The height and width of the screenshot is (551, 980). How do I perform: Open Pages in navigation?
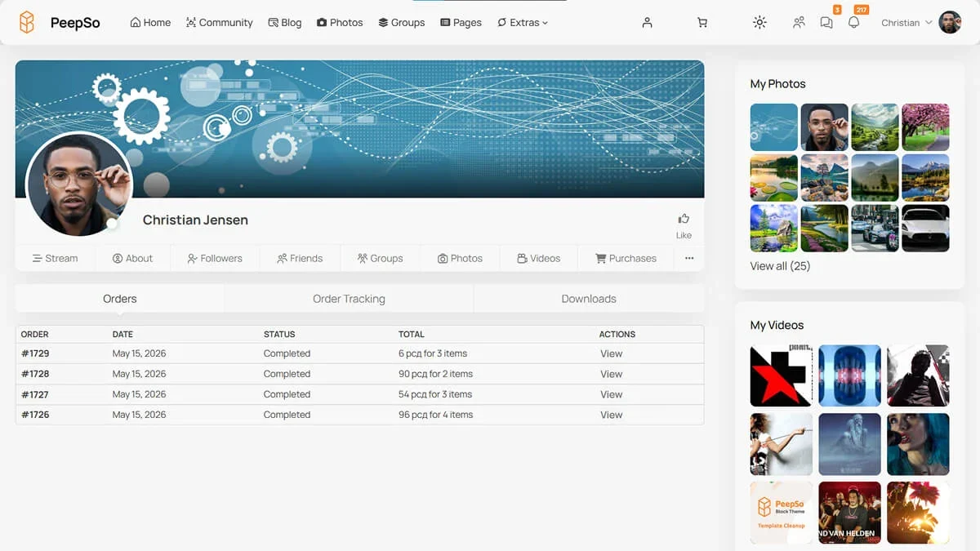(461, 23)
